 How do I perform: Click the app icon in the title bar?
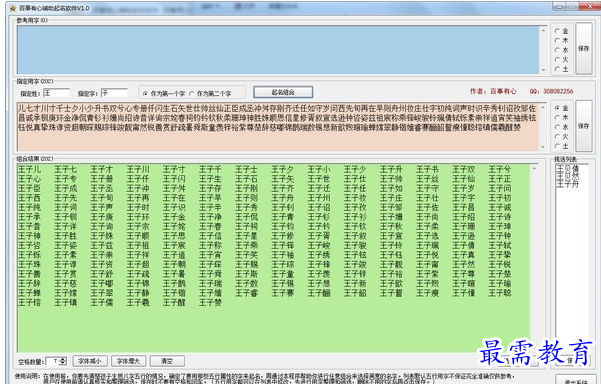[13, 8]
